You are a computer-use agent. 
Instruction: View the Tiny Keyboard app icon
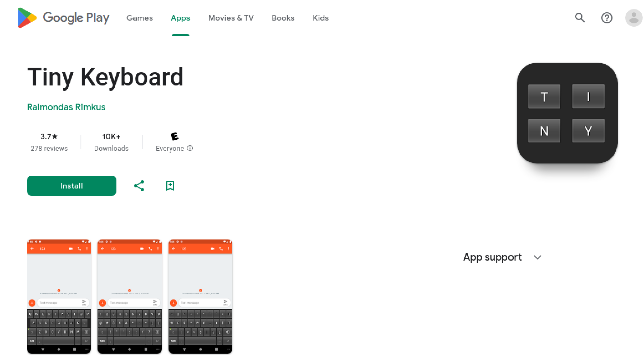pyautogui.click(x=567, y=114)
